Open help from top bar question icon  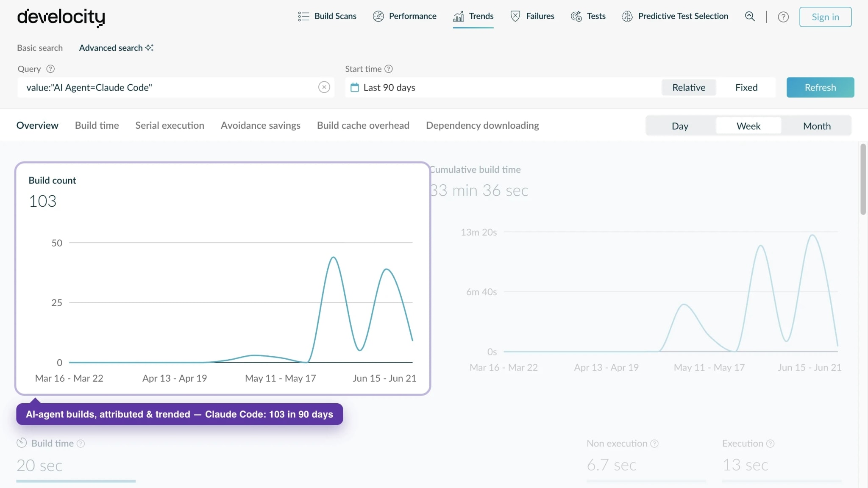(x=783, y=17)
